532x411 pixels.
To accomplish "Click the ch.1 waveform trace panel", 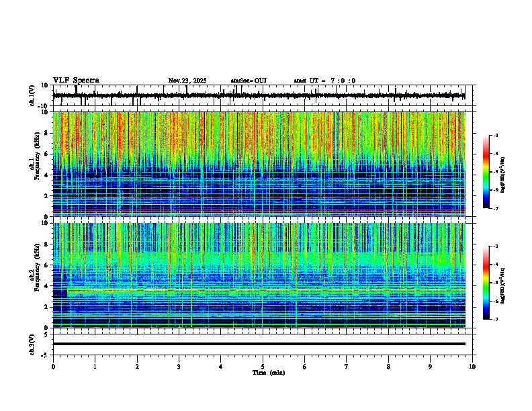I will click(263, 95).
